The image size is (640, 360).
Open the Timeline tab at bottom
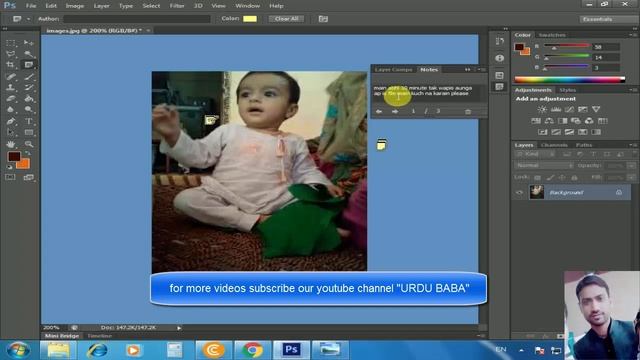click(99, 336)
